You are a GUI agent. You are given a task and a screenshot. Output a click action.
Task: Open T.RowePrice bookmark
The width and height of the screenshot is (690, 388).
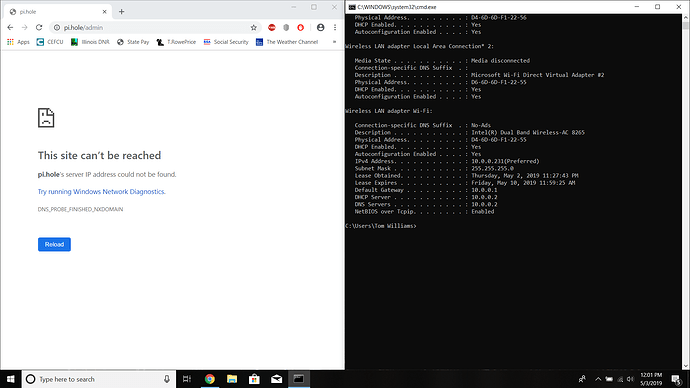click(x=176, y=42)
